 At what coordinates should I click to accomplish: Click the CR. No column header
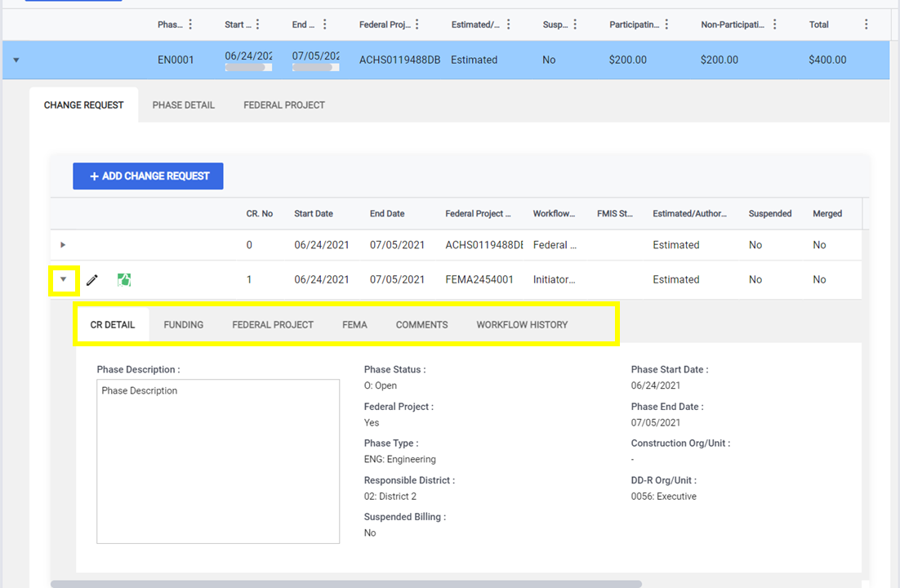coord(260,214)
